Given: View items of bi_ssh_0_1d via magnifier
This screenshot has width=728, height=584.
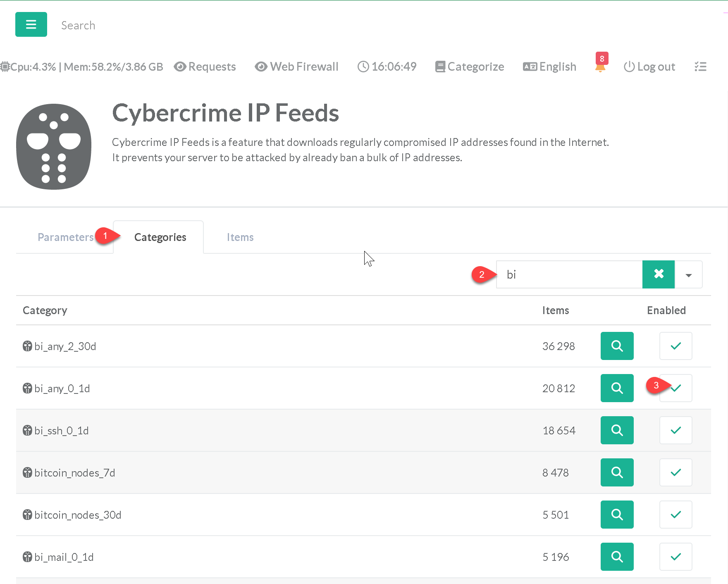Looking at the screenshot, I should coord(617,430).
